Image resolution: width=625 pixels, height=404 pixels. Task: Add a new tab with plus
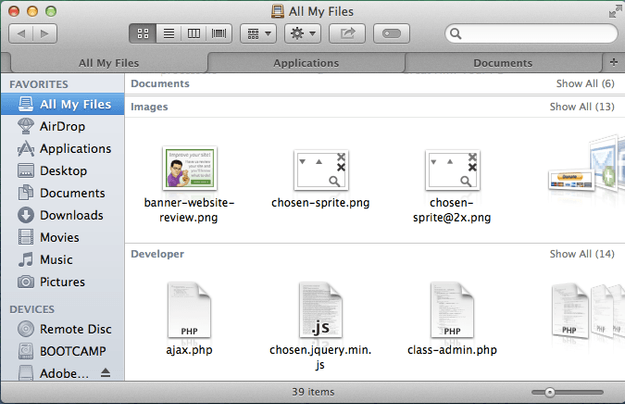click(x=613, y=62)
